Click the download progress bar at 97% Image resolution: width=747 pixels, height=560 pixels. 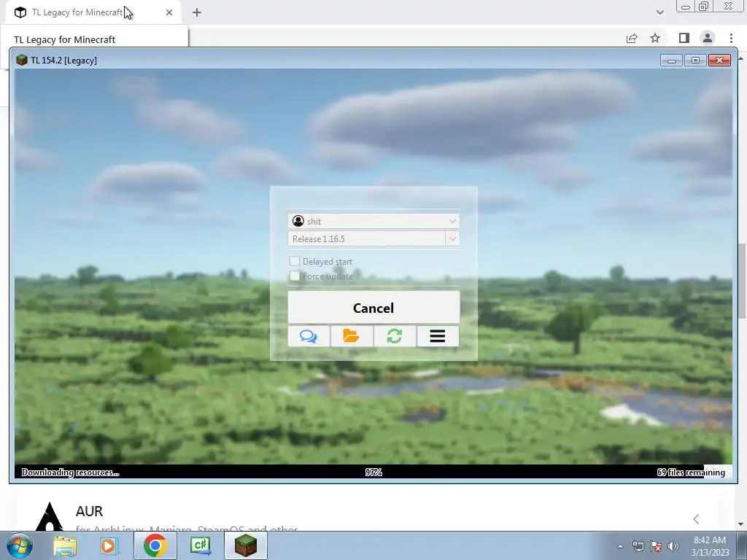[x=373, y=472]
